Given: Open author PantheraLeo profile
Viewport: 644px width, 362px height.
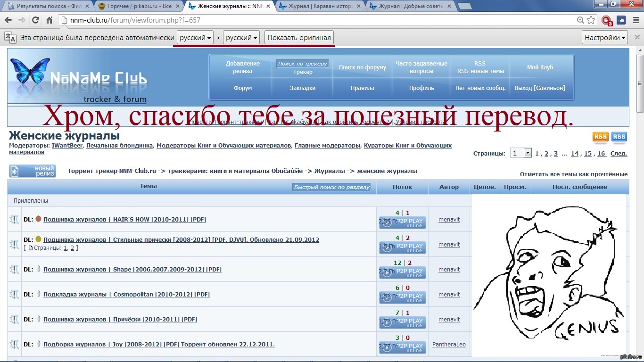Looking at the screenshot, I should coord(449,345).
